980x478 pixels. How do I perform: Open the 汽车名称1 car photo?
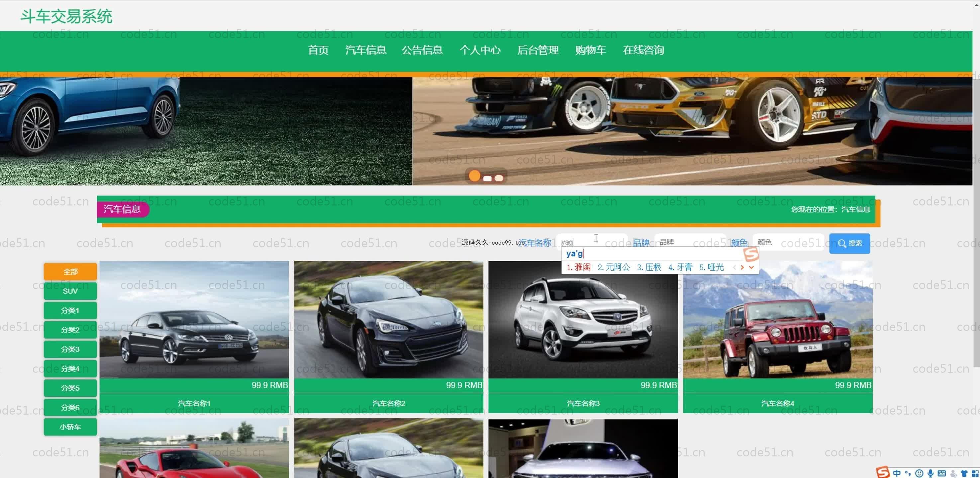[x=194, y=319]
